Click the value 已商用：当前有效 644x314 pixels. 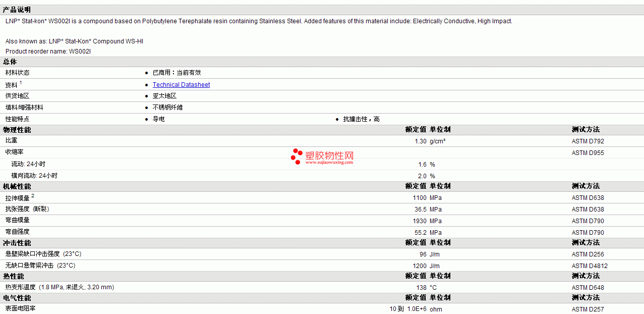pos(177,73)
